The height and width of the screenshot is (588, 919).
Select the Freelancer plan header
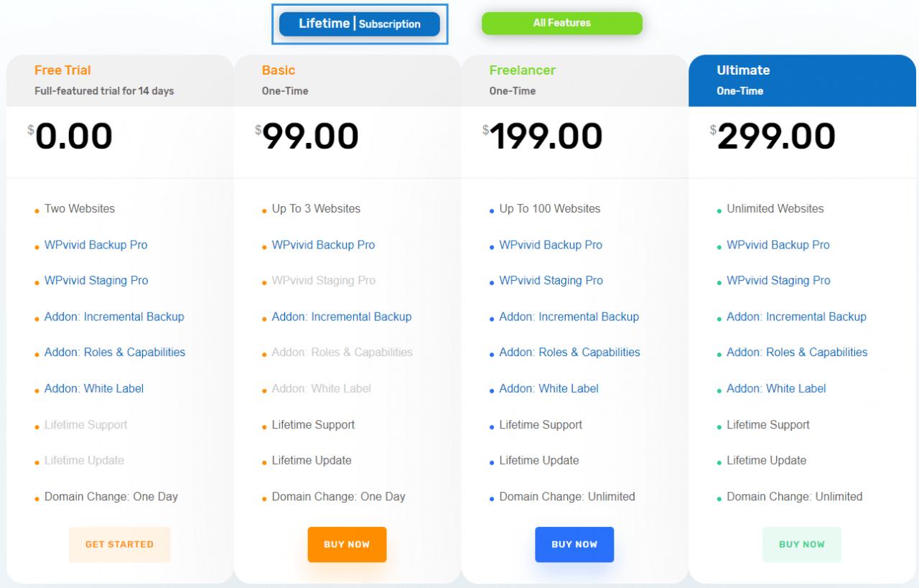click(x=574, y=80)
